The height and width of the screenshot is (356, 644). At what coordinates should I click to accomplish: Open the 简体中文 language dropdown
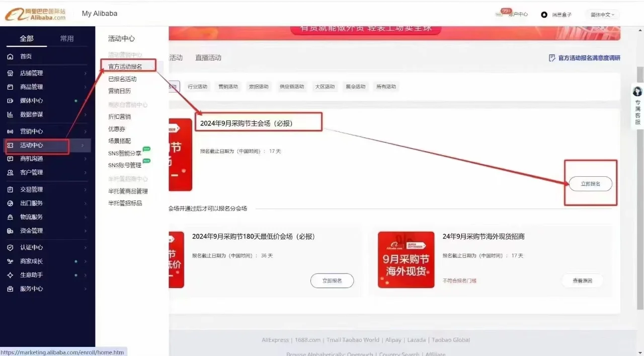[x=602, y=14]
